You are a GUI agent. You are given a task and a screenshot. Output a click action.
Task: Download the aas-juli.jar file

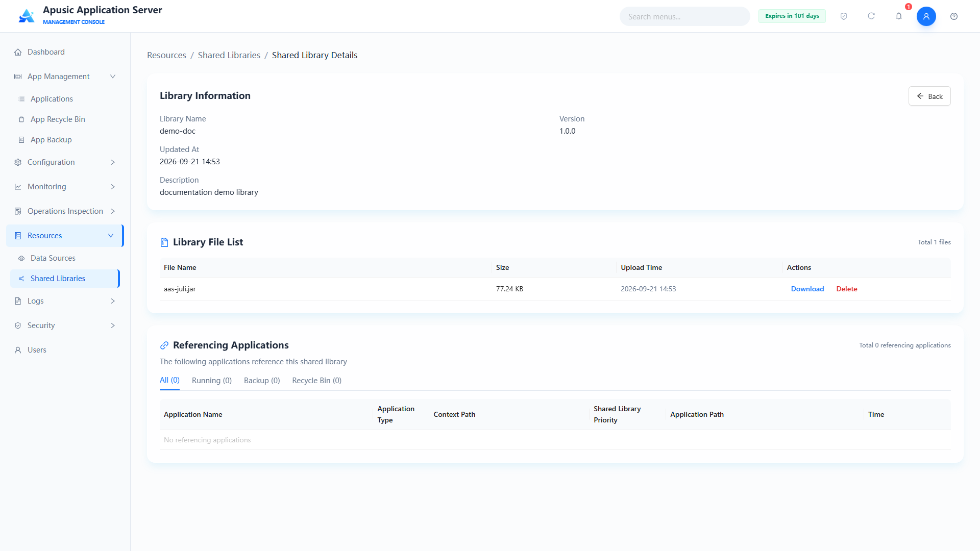[x=807, y=289]
